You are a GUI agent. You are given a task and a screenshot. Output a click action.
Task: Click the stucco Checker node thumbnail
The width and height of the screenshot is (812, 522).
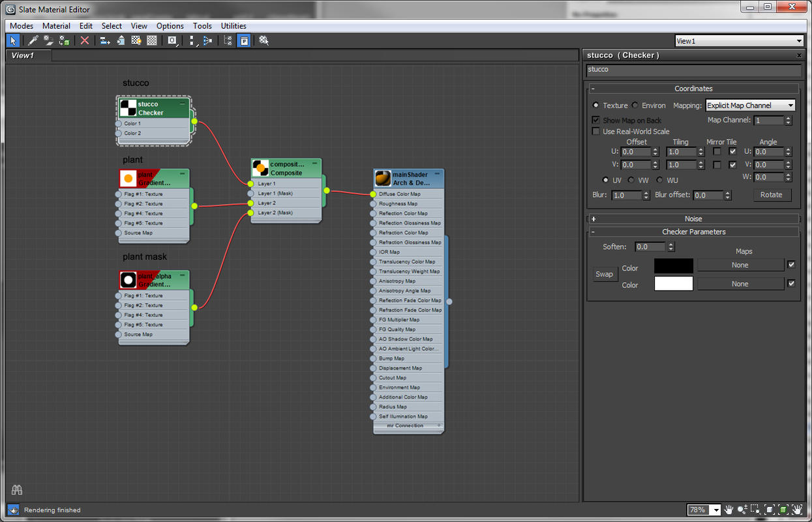[x=128, y=108]
